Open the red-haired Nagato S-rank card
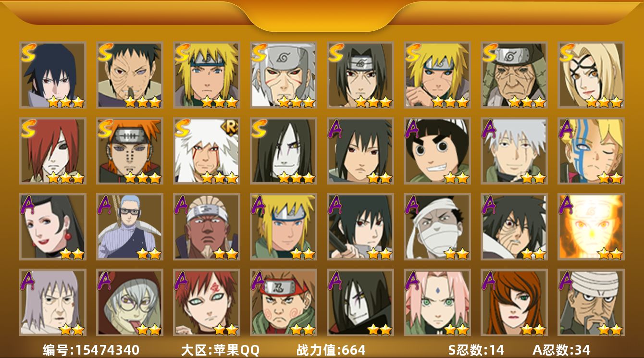Screen dimensions: 644x358 (52, 151)
